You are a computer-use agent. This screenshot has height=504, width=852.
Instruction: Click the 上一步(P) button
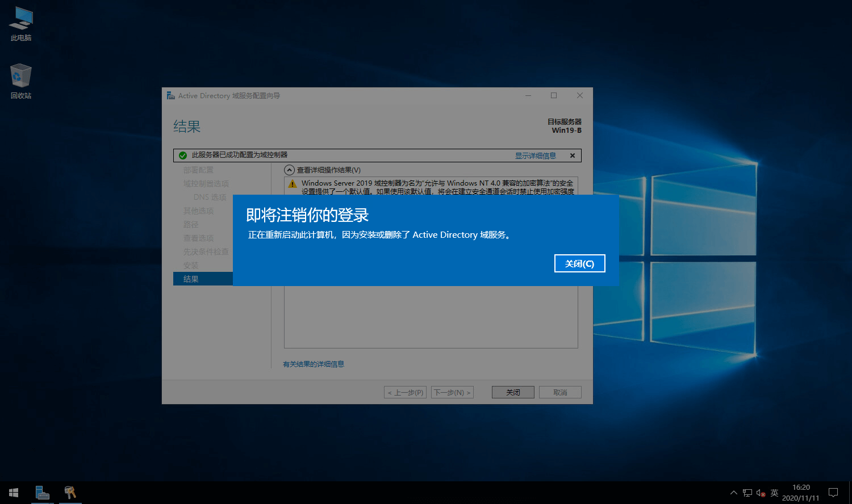click(406, 392)
